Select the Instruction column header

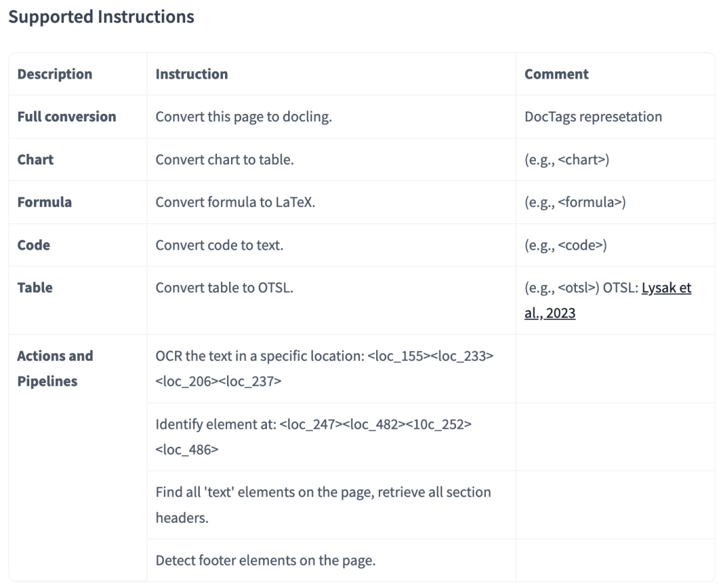click(192, 74)
